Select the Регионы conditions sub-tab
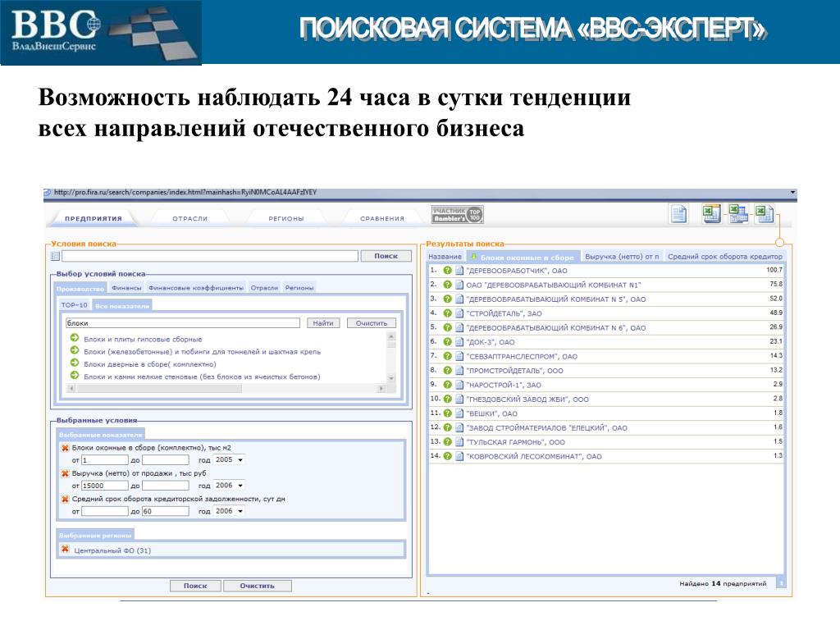This screenshot has height=630, width=840. [299, 288]
